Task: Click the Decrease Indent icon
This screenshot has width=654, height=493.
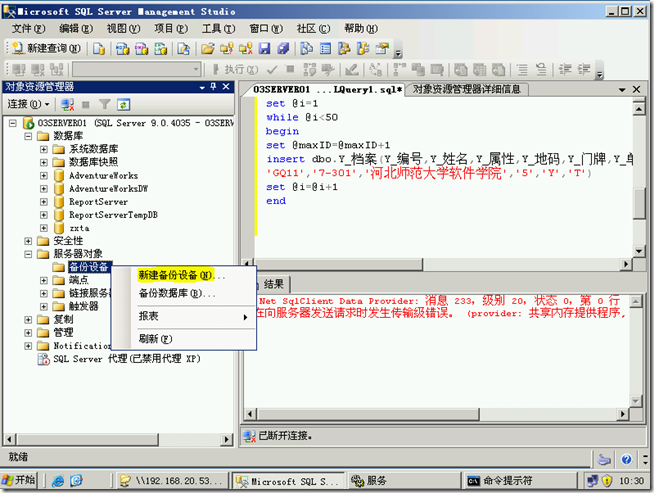Action: [565, 69]
